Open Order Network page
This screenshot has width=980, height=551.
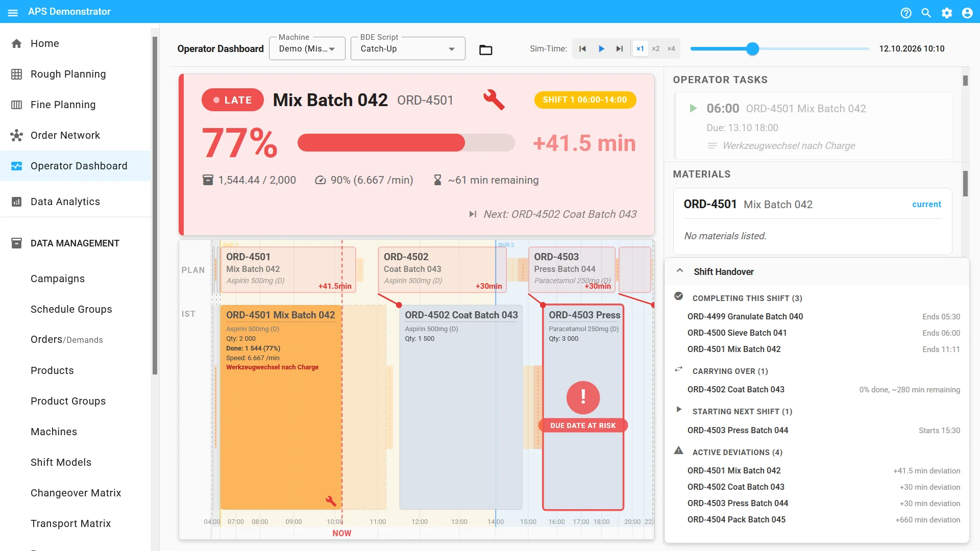(76, 135)
